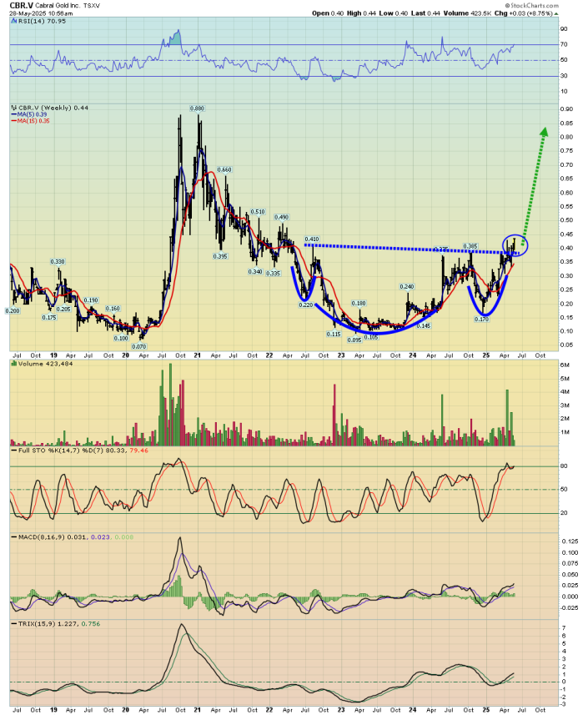This screenshot has width=588, height=715.
Task: Click the 0.410 price label
Action: click(x=312, y=239)
